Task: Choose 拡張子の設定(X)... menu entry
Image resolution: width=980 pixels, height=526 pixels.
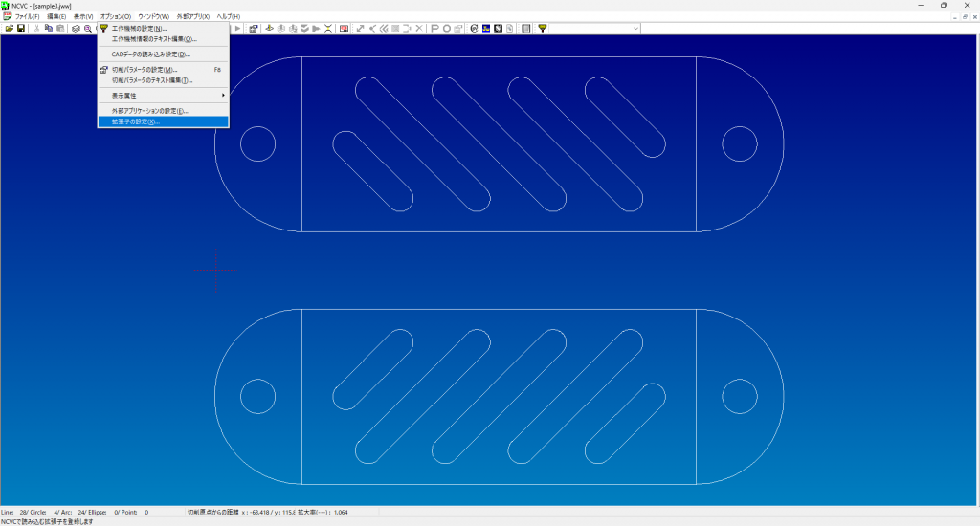Action: point(163,121)
